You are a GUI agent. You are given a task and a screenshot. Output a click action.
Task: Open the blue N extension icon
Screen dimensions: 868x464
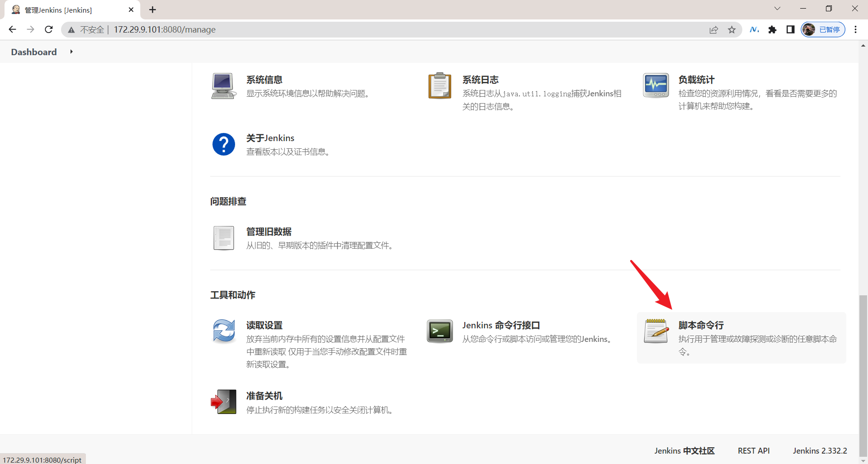pyautogui.click(x=754, y=29)
